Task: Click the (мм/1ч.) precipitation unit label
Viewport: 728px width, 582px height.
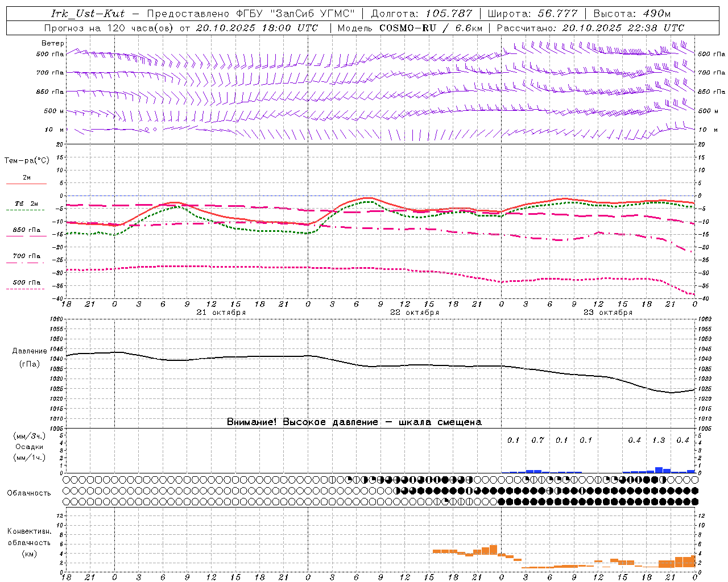Action: (x=30, y=458)
